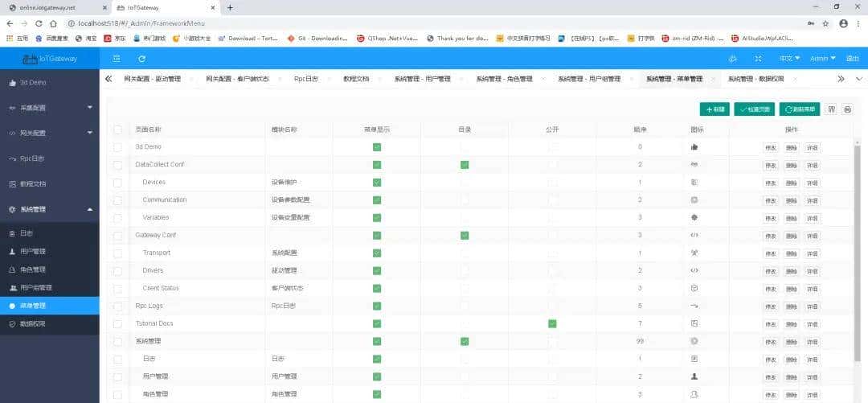Toggle fullscreen icon in the blue header
Image resolution: width=868 pixels, height=403 pixels.
[759, 58]
